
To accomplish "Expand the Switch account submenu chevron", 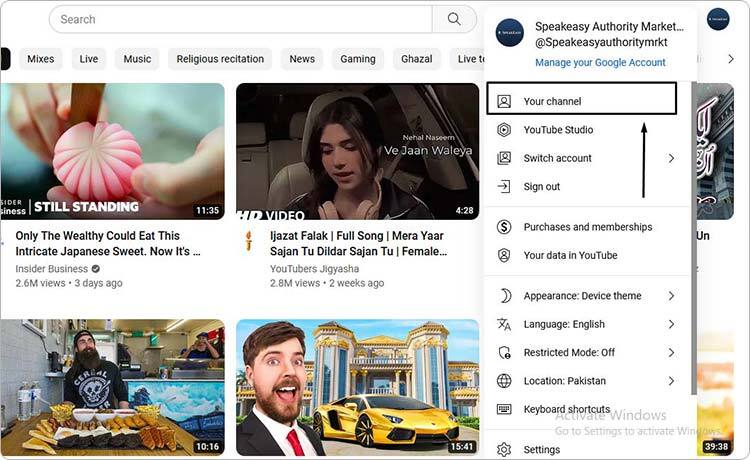I will [671, 158].
